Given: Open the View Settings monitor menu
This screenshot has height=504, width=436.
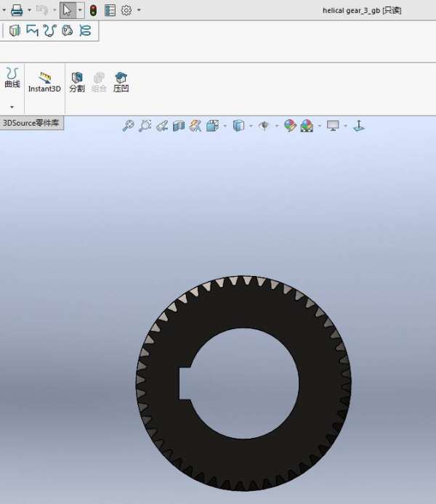Looking at the screenshot, I should tap(334, 126).
